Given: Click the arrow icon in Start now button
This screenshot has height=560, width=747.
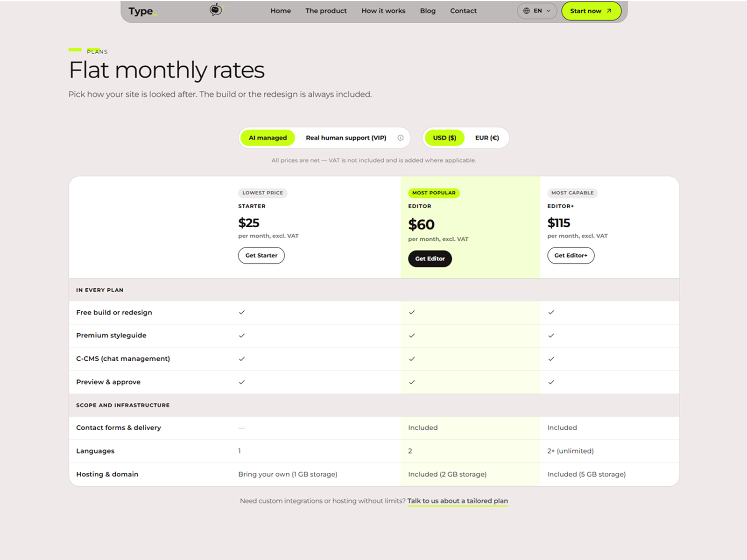Looking at the screenshot, I should pos(609,11).
